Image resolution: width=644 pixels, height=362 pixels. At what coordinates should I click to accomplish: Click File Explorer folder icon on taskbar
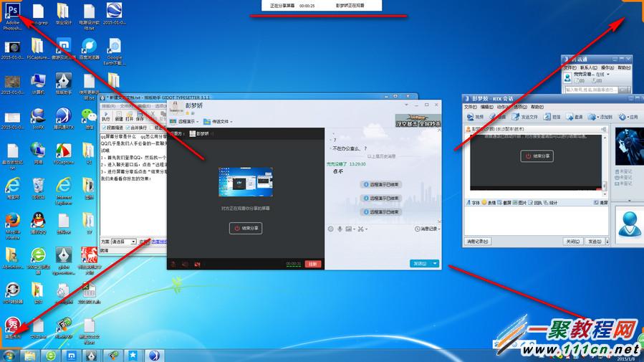30,356
